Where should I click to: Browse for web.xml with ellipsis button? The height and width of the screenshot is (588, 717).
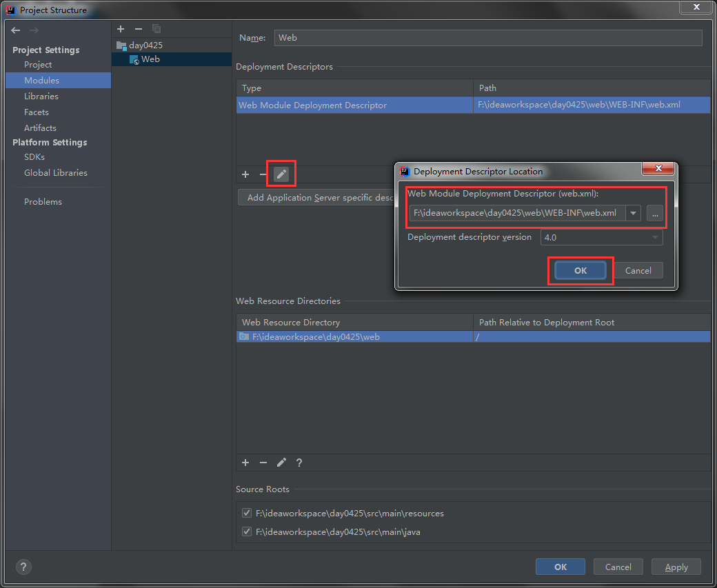(x=655, y=213)
